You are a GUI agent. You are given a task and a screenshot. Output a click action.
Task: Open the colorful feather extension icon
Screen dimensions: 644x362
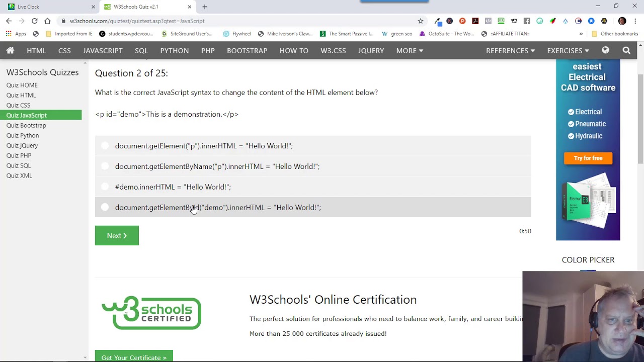point(552,21)
